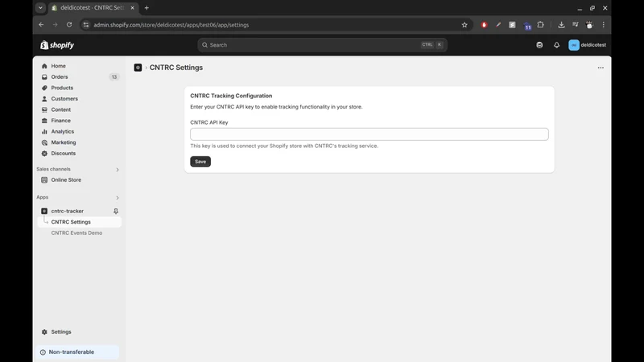Click the red extension icon

485,25
